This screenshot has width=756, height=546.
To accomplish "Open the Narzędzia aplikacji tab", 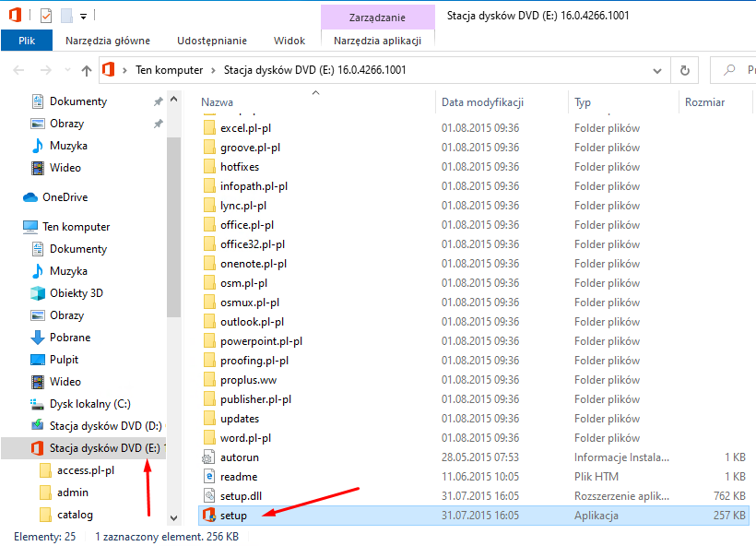I will click(x=377, y=41).
